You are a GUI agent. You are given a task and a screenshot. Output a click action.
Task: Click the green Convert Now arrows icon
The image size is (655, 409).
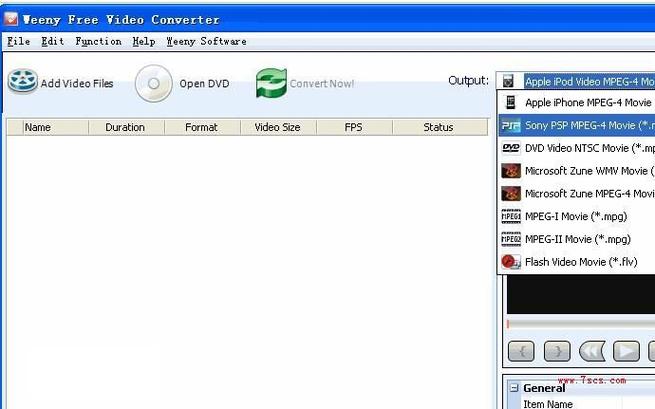coord(271,83)
